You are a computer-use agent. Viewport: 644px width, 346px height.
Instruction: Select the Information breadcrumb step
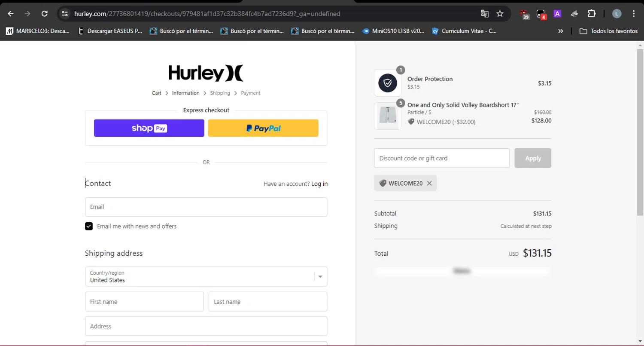[x=185, y=93]
